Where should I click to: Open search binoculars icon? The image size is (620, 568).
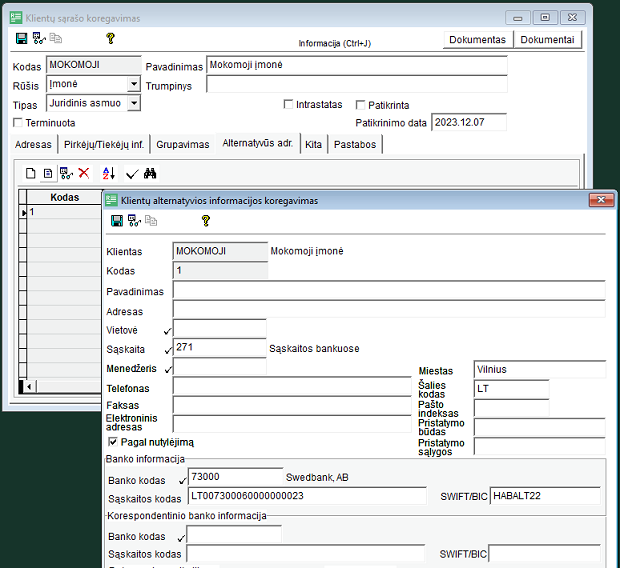[x=150, y=173]
